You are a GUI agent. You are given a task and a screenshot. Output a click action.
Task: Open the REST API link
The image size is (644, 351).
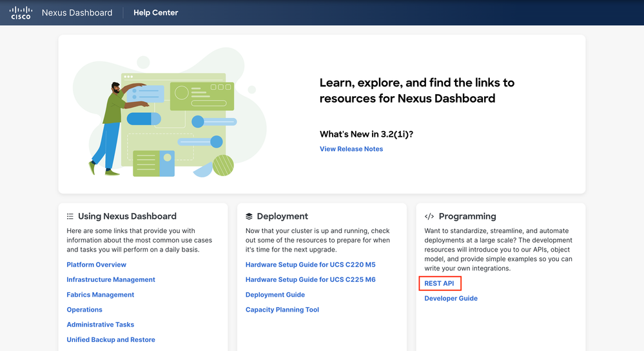tap(439, 283)
